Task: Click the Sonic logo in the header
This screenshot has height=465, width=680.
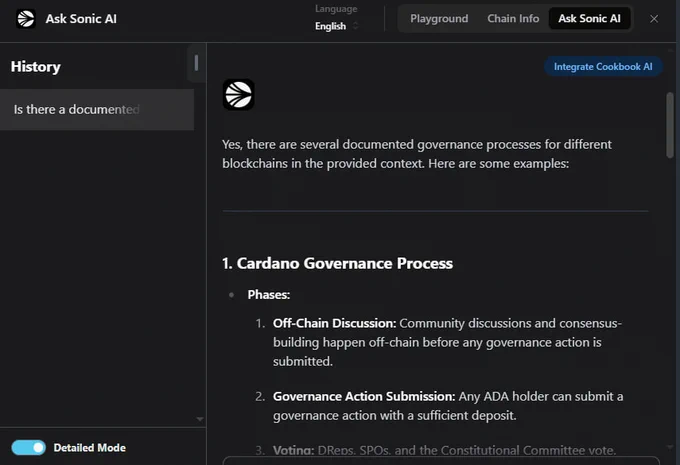Action: click(x=26, y=19)
